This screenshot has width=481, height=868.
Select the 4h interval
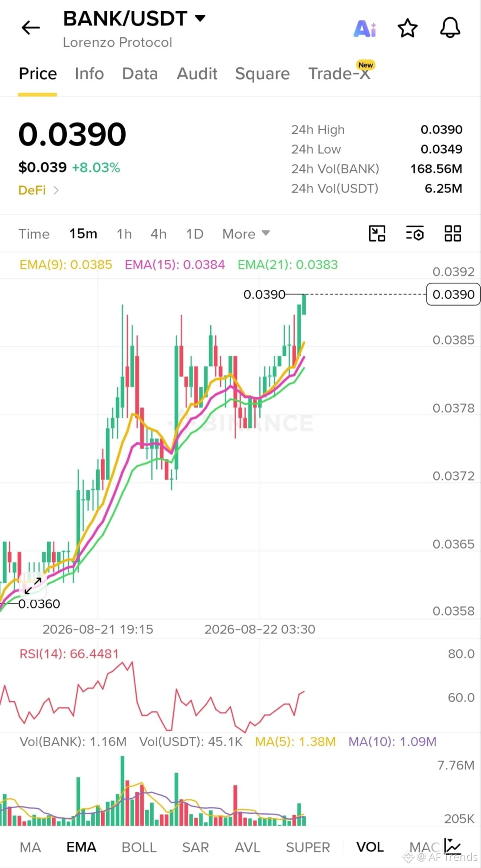pos(159,234)
